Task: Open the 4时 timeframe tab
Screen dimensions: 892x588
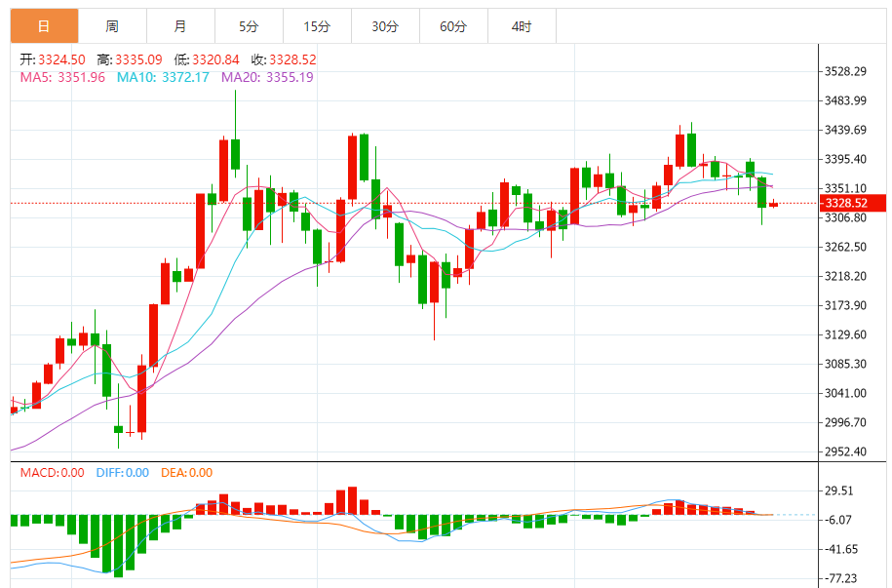Action: (x=523, y=26)
